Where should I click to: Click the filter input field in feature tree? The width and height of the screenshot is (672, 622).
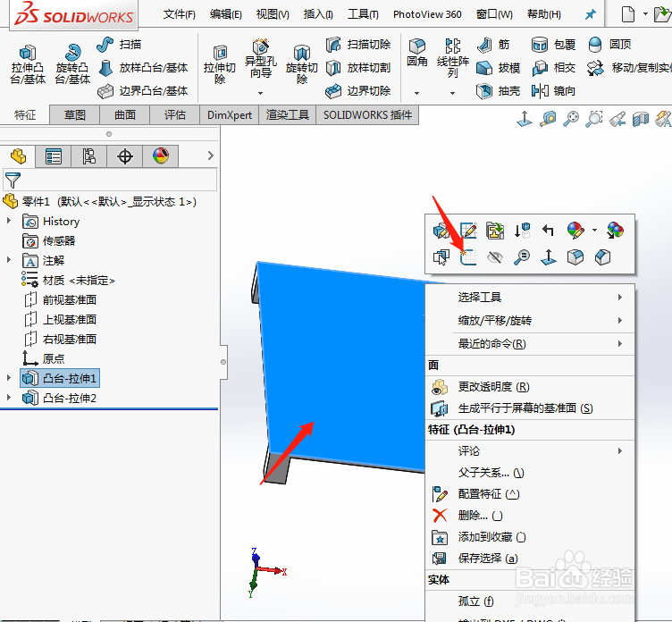pos(110,180)
